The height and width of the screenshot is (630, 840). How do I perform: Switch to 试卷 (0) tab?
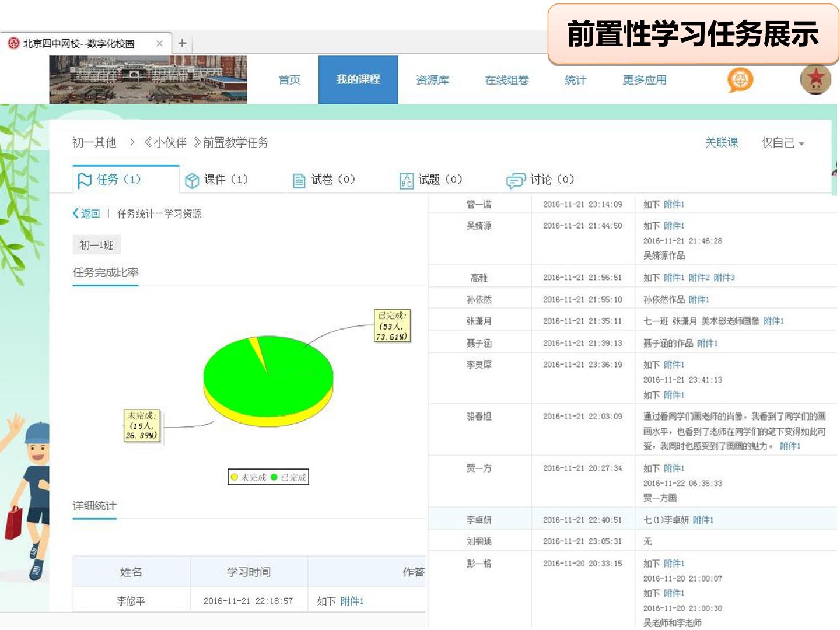[x=324, y=180]
